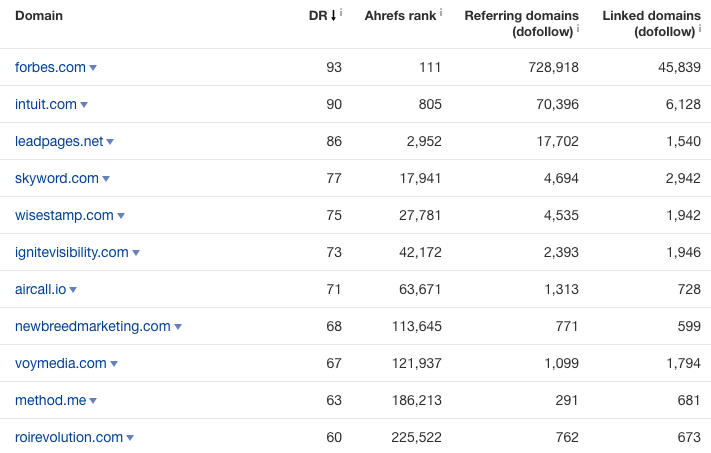This screenshot has width=711, height=453.
Task: Click wisestamp.com referring domains 4,535
Action: 561,215
